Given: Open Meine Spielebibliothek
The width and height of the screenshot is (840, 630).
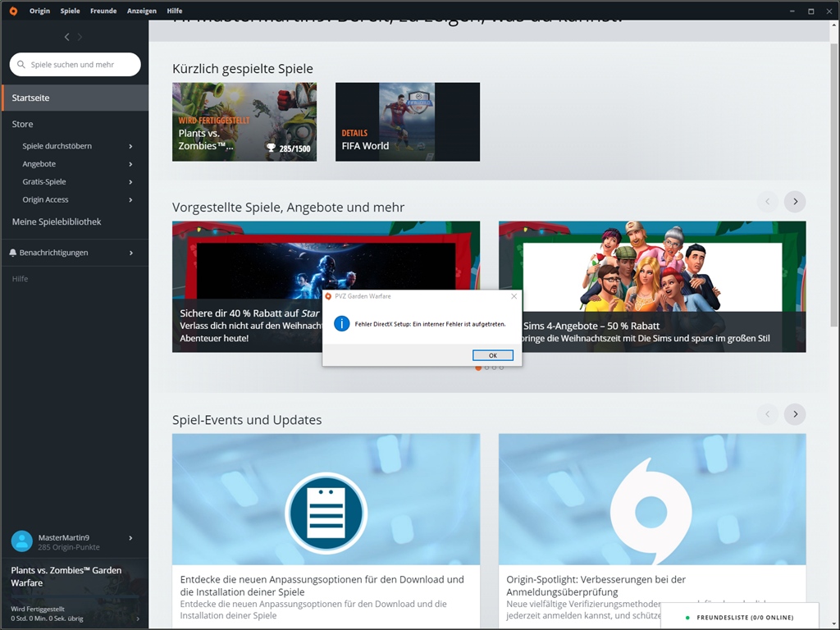Looking at the screenshot, I should pyautogui.click(x=57, y=221).
